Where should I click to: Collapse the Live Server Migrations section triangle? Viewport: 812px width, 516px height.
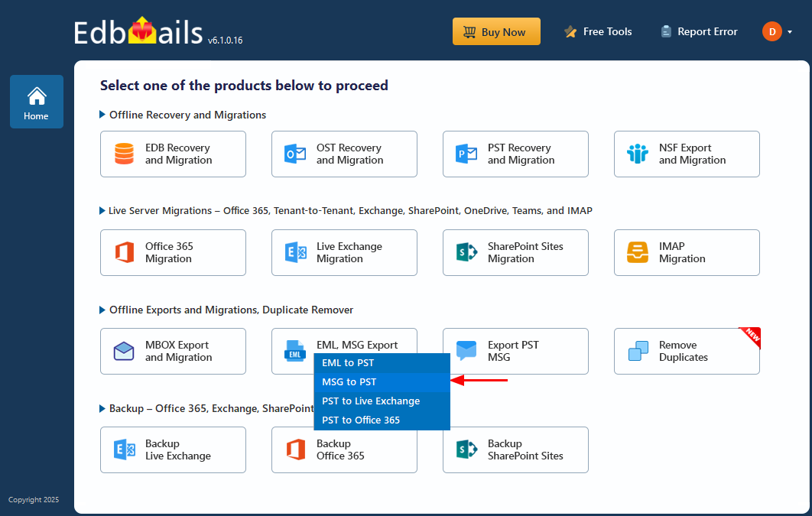[102, 211]
